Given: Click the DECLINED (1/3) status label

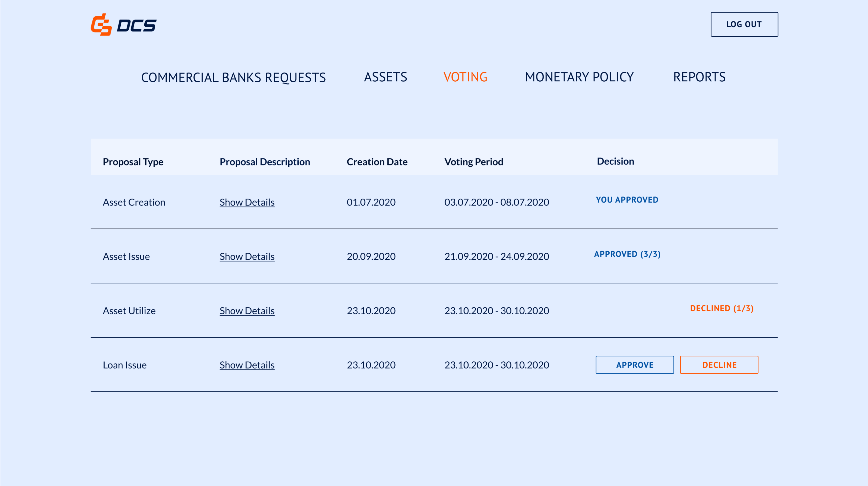Looking at the screenshot, I should click(x=721, y=308).
